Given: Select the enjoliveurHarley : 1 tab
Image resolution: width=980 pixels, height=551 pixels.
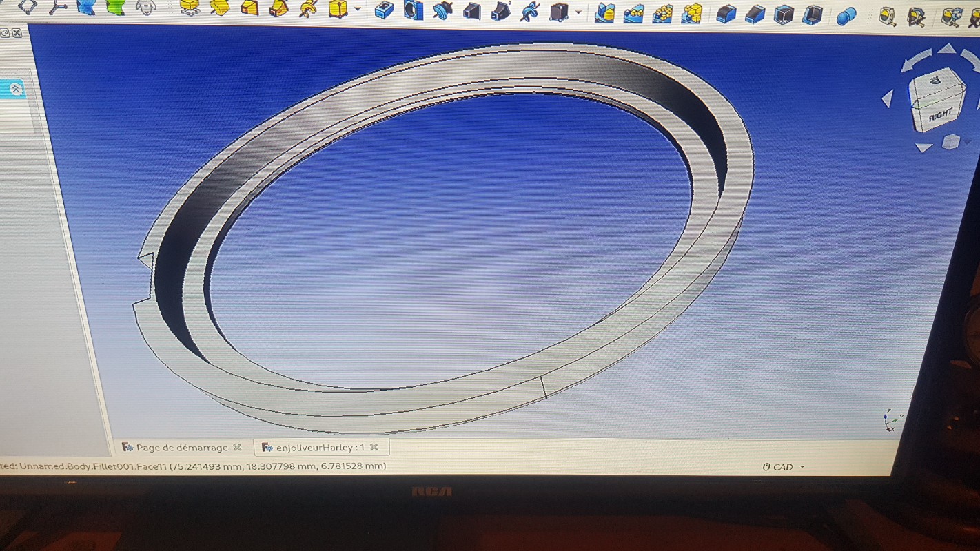Looking at the screenshot, I should 320,448.
